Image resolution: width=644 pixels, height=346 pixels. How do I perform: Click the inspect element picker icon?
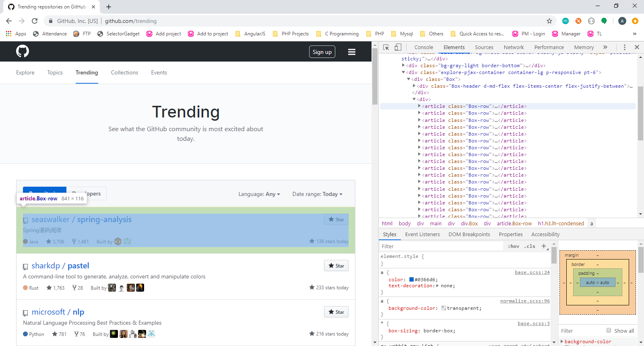[386, 47]
